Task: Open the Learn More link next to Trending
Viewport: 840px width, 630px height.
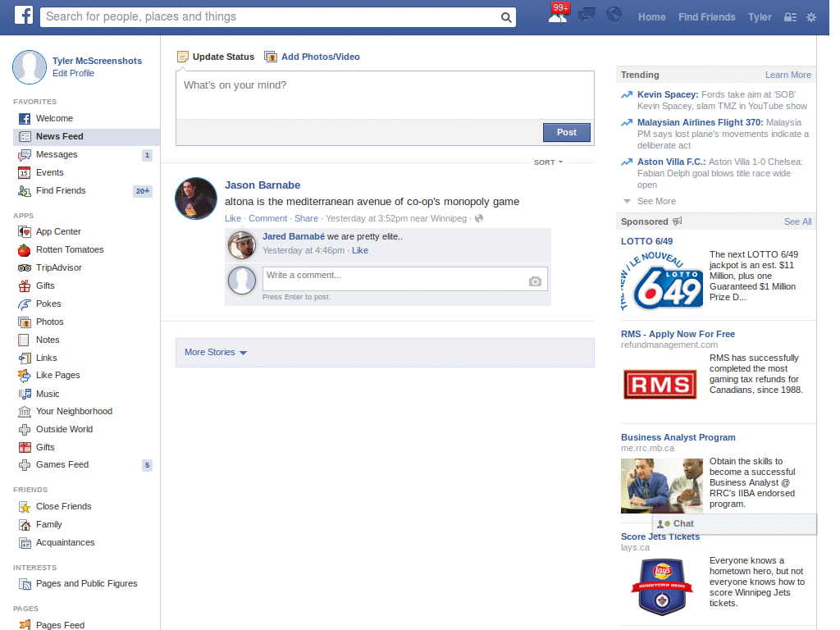Action: 787,75
